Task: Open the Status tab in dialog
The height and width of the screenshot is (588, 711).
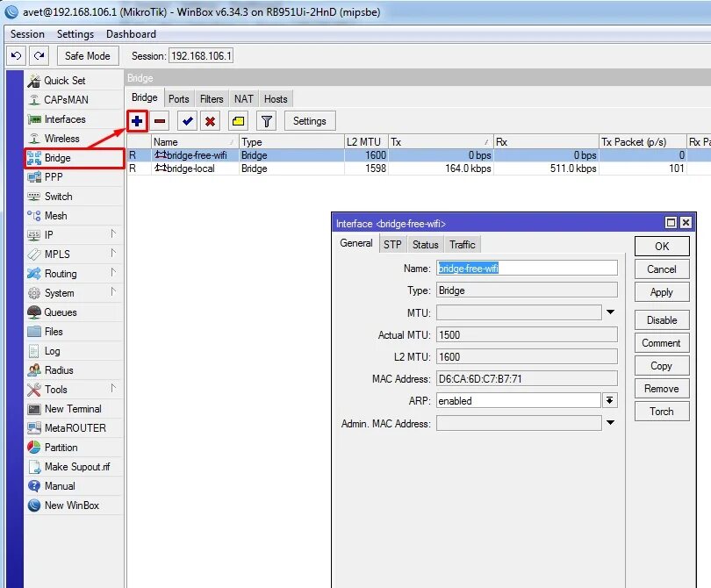Action: (x=426, y=245)
